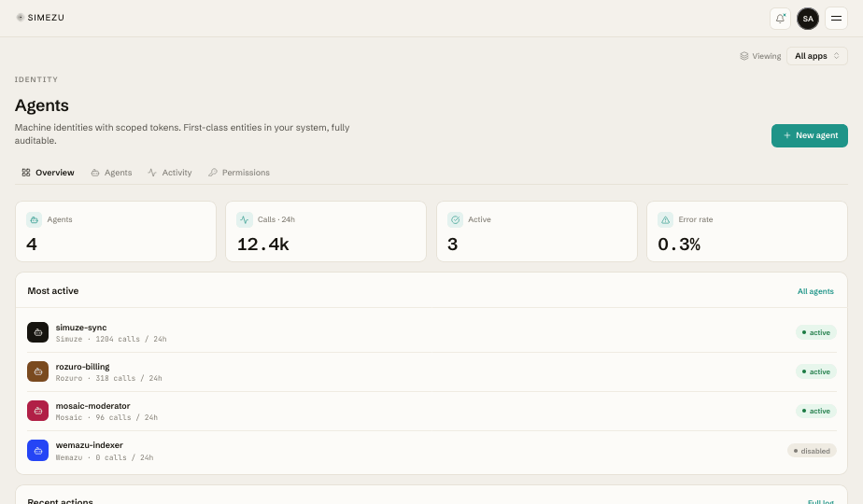Image resolution: width=863 pixels, height=504 pixels.
Task: Click the Most active heading
Action: [x=53, y=290]
